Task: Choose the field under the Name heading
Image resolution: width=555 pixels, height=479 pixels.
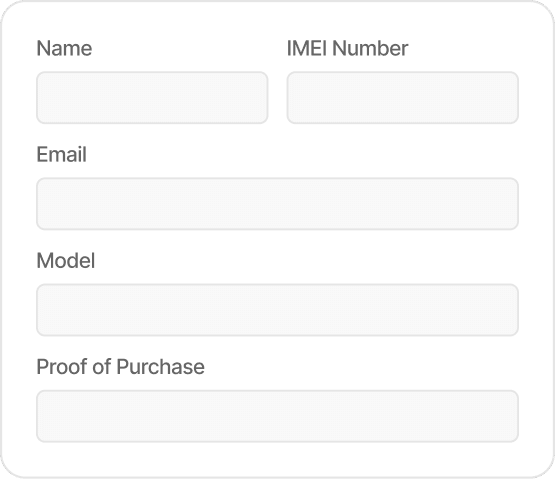Action: pyautogui.click(x=152, y=98)
